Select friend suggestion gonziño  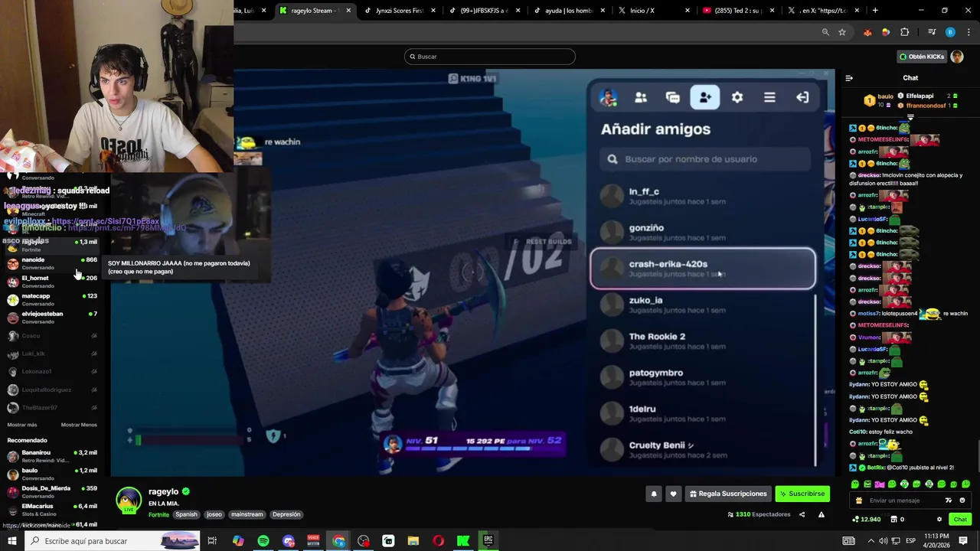pos(703,232)
